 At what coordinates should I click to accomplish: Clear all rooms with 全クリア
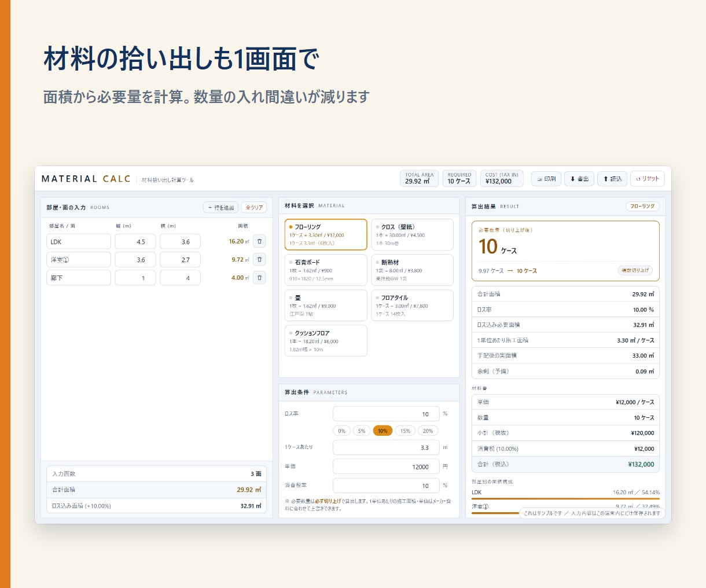[x=254, y=207]
